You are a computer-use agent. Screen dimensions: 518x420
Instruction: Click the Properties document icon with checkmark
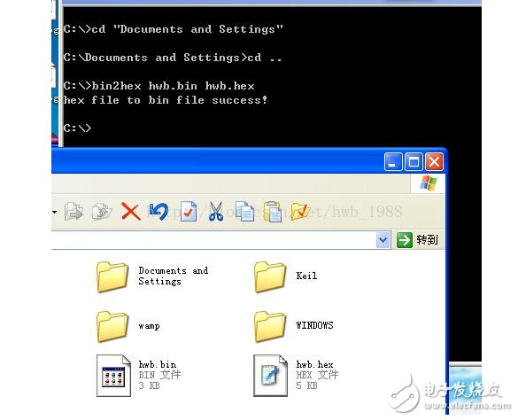click(x=189, y=211)
